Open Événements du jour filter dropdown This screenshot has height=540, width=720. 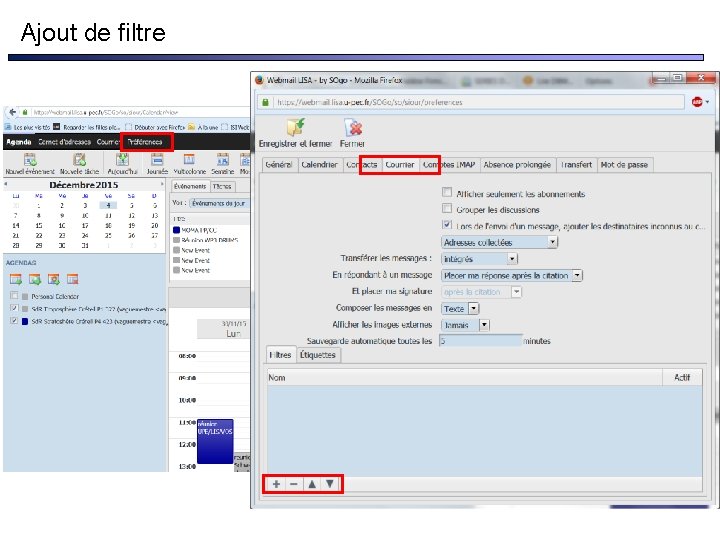pyautogui.click(x=219, y=203)
